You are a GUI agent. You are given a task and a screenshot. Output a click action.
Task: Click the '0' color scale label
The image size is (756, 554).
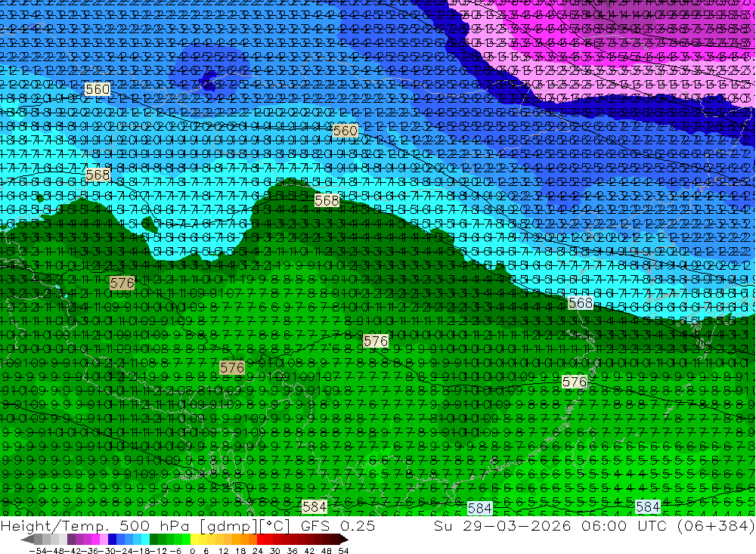(x=192, y=551)
